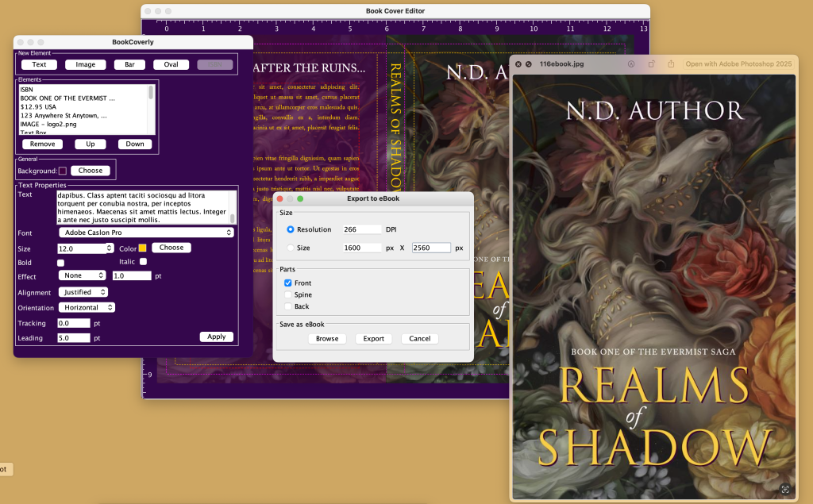Open Markup in the 116ebook.jpg preview
This screenshot has width=813, height=504.
point(631,64)
